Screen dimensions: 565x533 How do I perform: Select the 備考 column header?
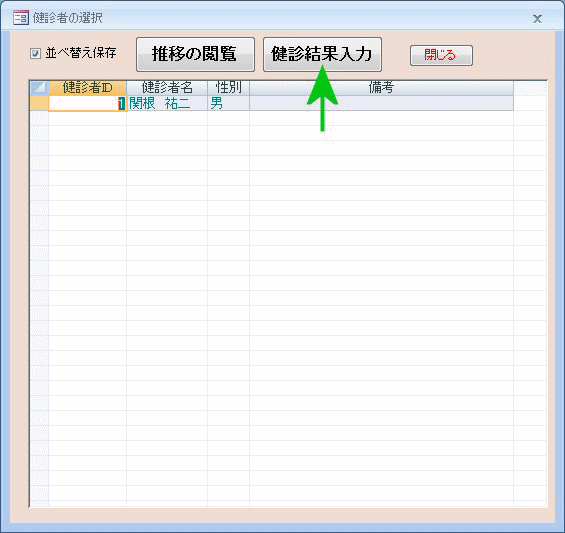tap(381, 88)
